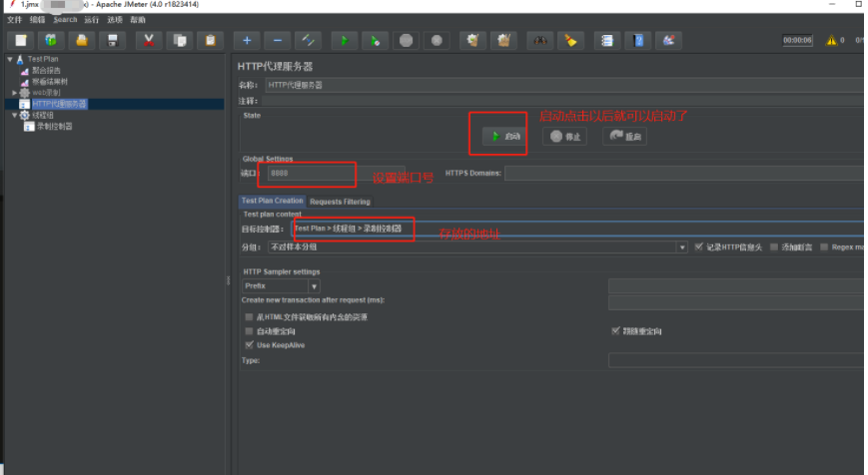The image size is (868, 475).
Task: Collapse all with the minus icon
Action: [278, 40]
